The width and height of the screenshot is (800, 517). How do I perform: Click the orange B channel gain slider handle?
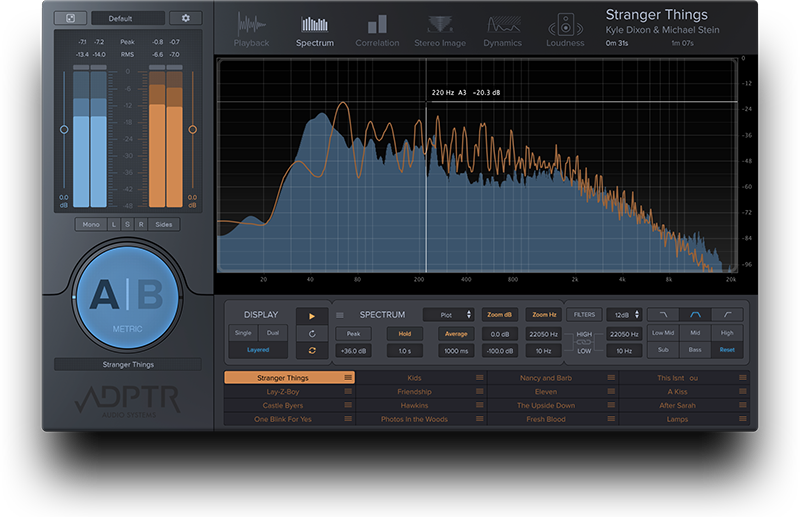pyautogui.click(x=193, y=129)
